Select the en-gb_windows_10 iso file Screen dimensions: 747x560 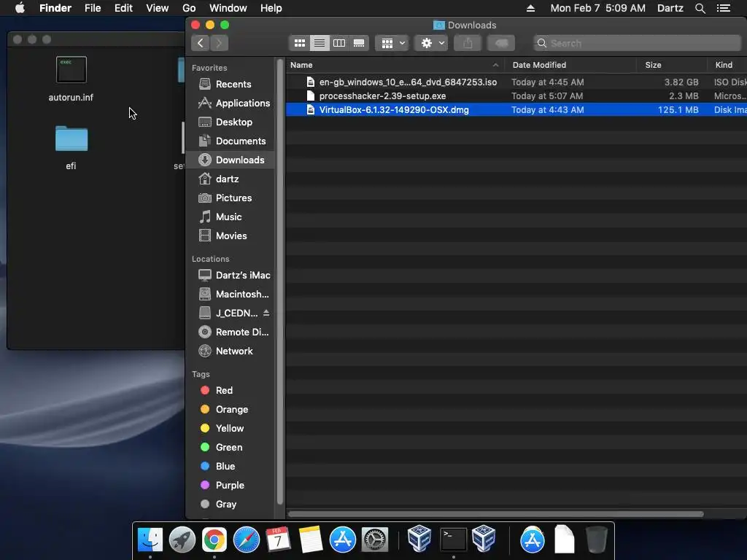coord(516,82)
